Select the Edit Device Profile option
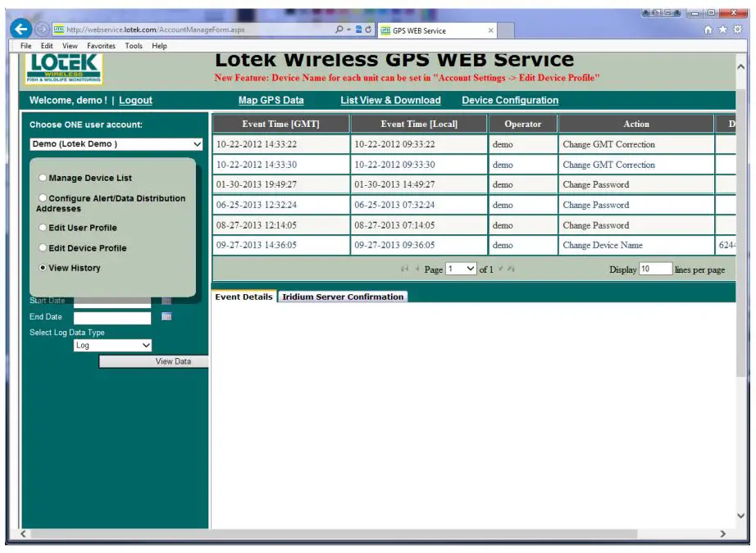756x553 pixels. [88, 247]
